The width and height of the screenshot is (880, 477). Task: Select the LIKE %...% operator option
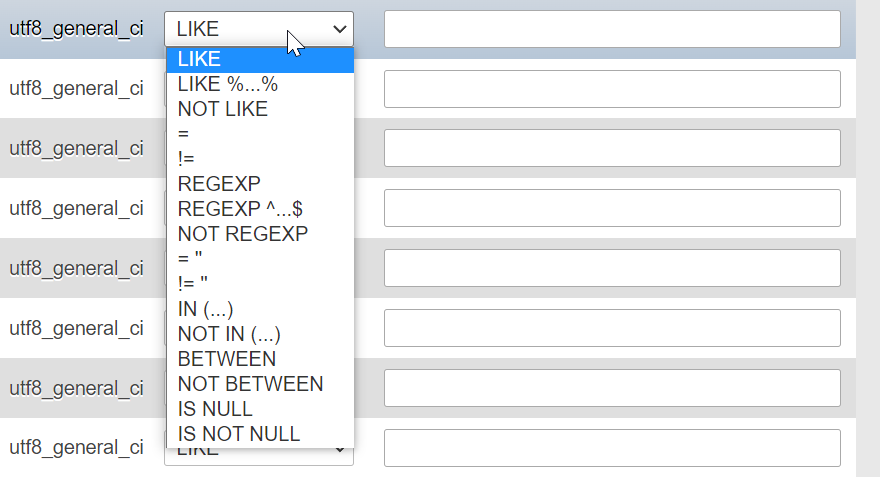(x=260, y=84)
